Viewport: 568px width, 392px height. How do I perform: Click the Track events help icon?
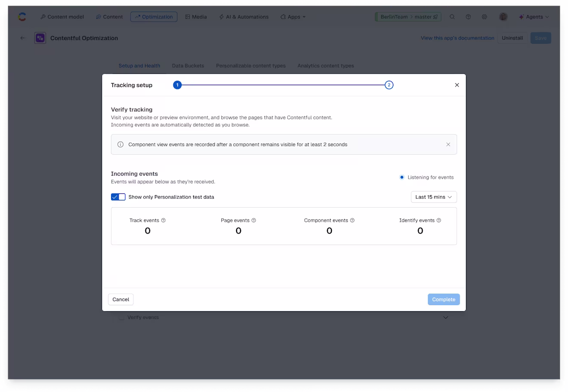tap(164, 220)
